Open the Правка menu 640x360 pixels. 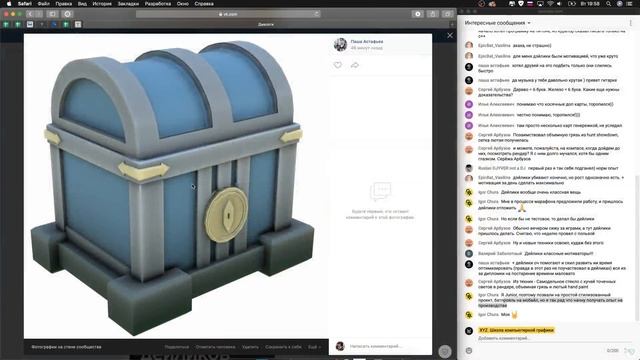click(64, 4)
